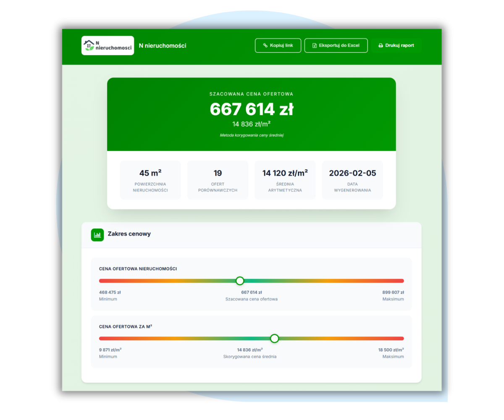Select the 2026-02-05 generation date card

(352, 180)
